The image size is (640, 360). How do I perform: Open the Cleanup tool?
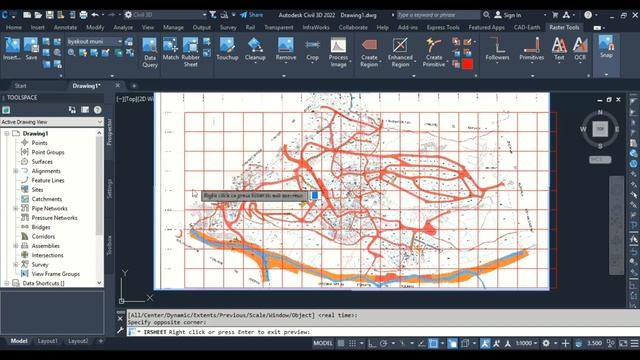point(255,49)
